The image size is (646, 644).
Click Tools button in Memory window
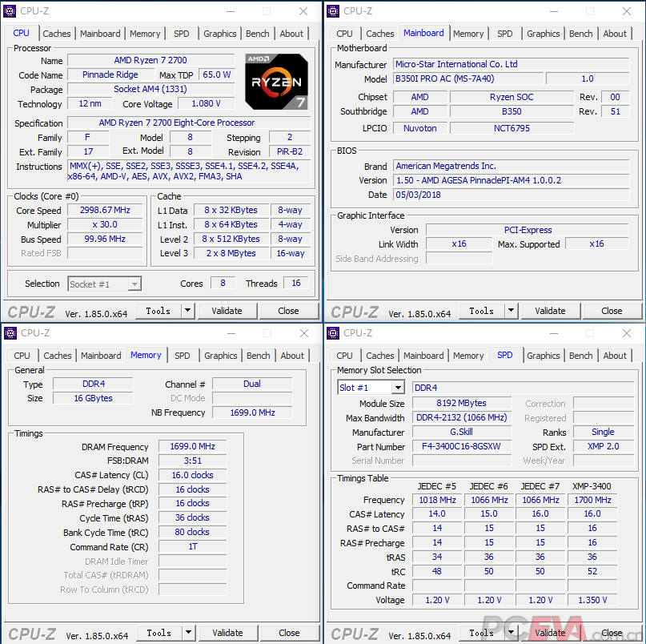[159, 633]
